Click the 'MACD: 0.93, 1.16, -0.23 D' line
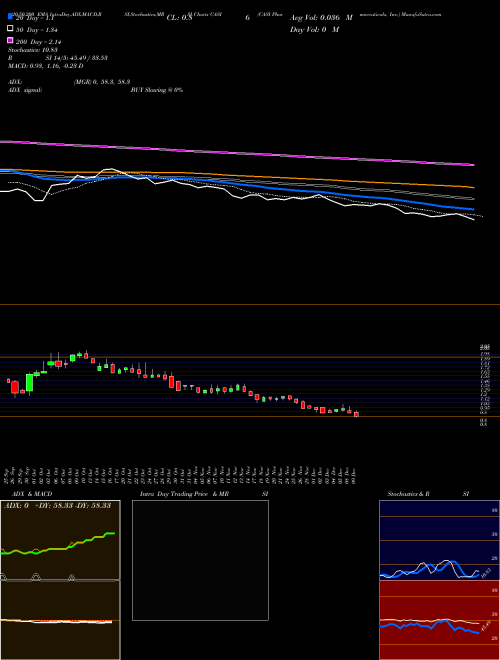This screenshot has width=500, height=660. click(x=45, y=66)
